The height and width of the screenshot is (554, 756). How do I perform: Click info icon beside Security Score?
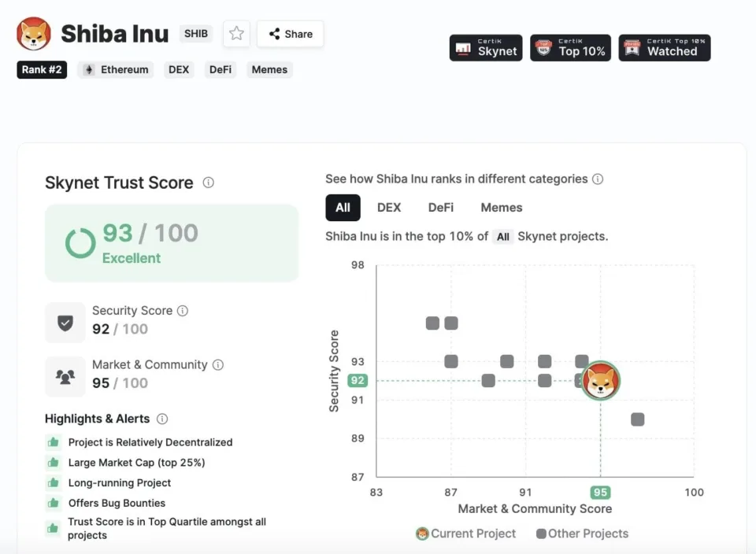tap(183, 311)
